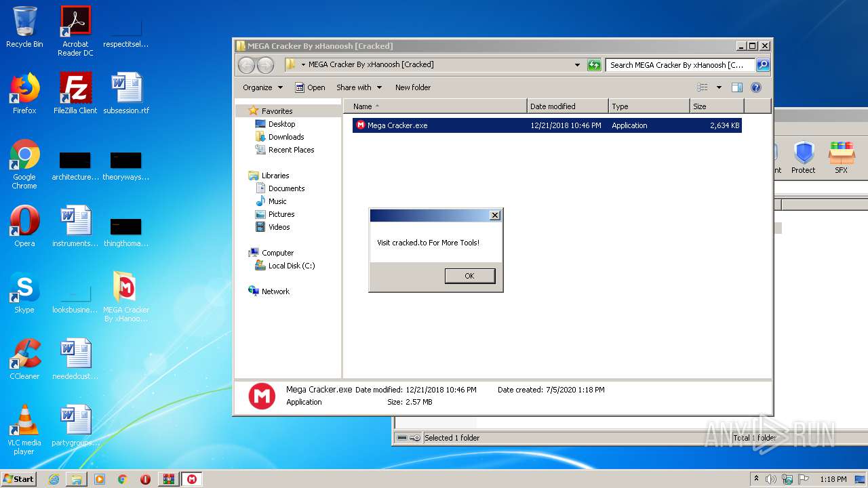Click WinRAR taskbar icon
Screen dimensions: 868x488
click(168, 479)
